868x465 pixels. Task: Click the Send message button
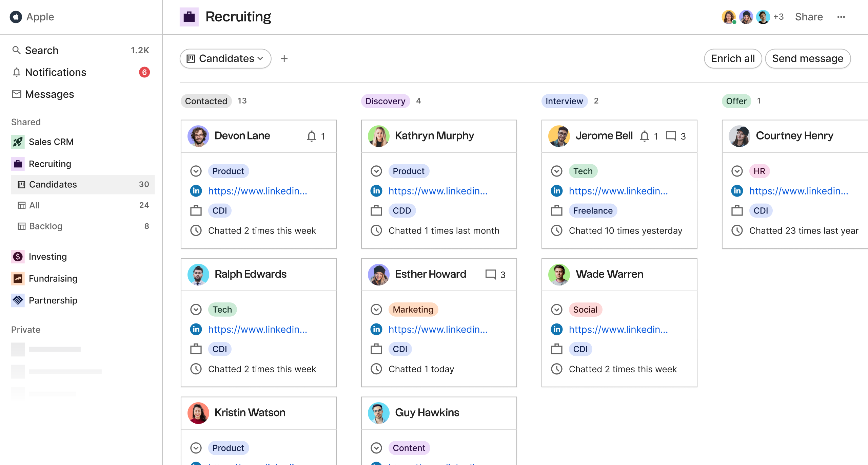807,59
